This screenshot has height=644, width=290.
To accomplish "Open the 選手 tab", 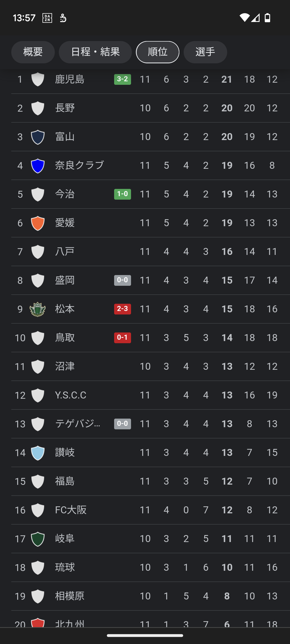I will pos(205,52).
